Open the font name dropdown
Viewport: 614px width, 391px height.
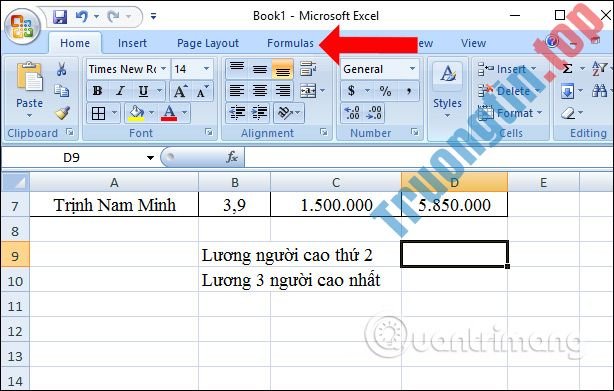coord(164,69)
